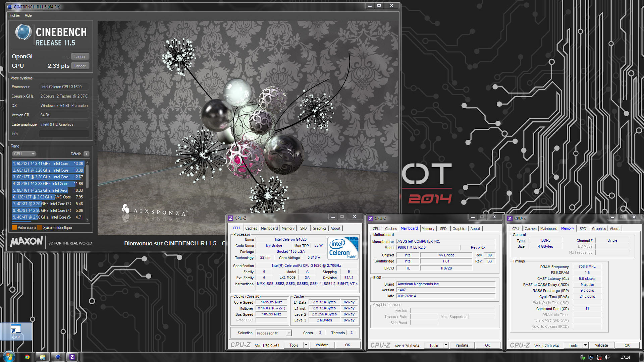The image size is (644, 362).
Task: Click Validate in Memory CPU-Z window
Action: (x=601, y=346)
